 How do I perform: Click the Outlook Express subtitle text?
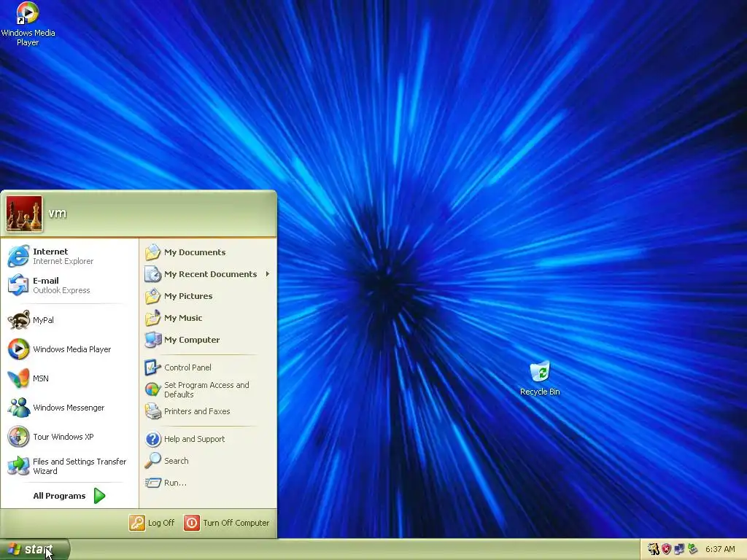click(x=61, y=290)
